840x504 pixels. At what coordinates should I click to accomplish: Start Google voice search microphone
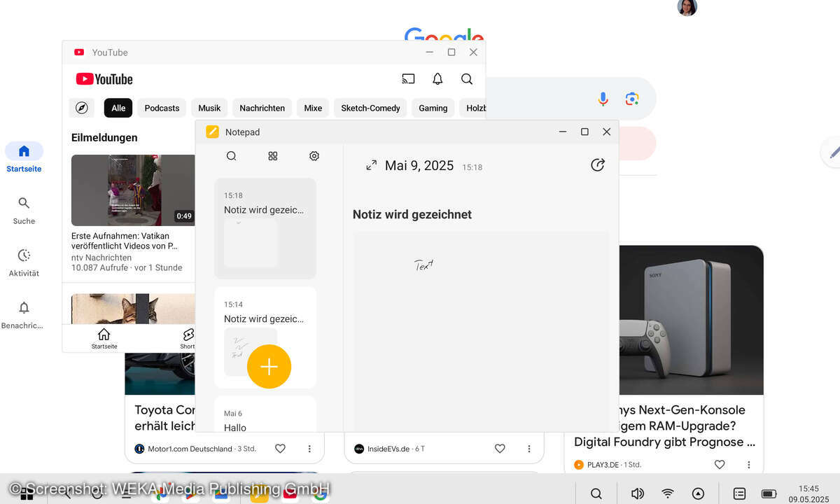tap(603, 99)
